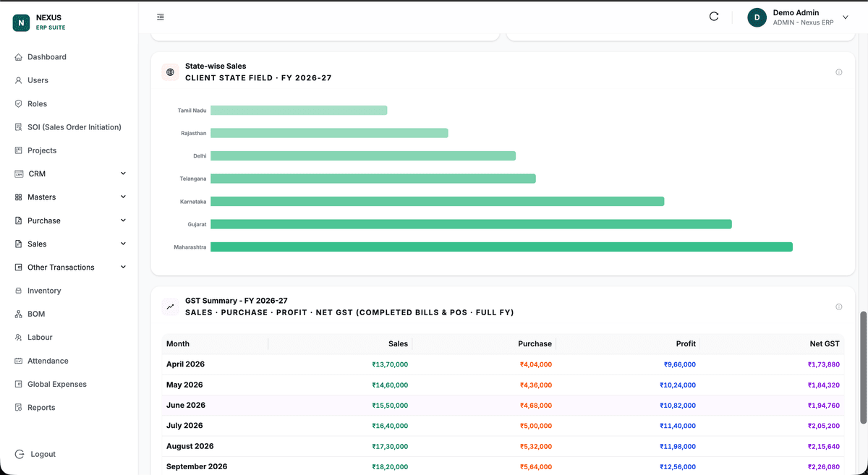Screen dimensions: 868x475
Task: Click the Rajasthan sales bar
Action: point(329,133)
